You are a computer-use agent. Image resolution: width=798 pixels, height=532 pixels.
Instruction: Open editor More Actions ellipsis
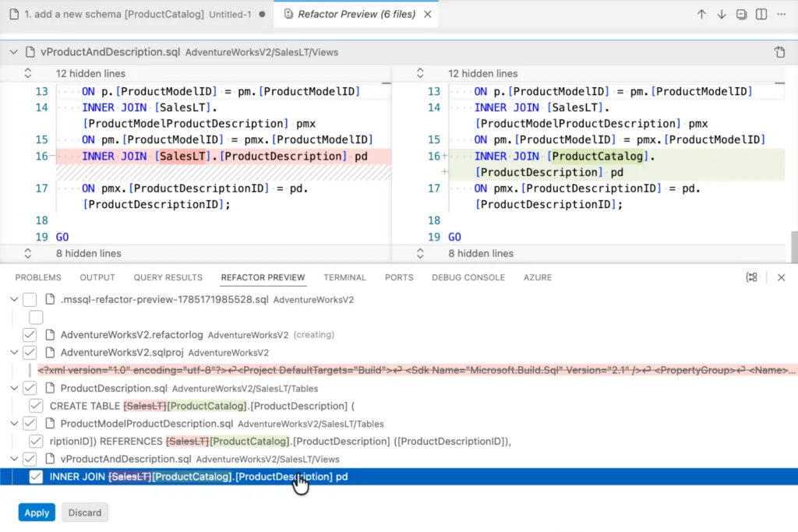pos(781,14)
